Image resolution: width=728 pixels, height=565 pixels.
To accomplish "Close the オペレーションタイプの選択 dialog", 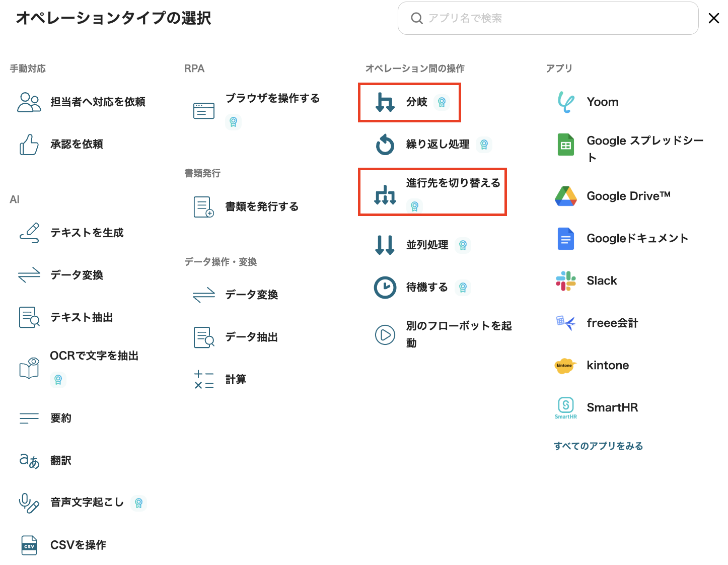I will [714, 19].
